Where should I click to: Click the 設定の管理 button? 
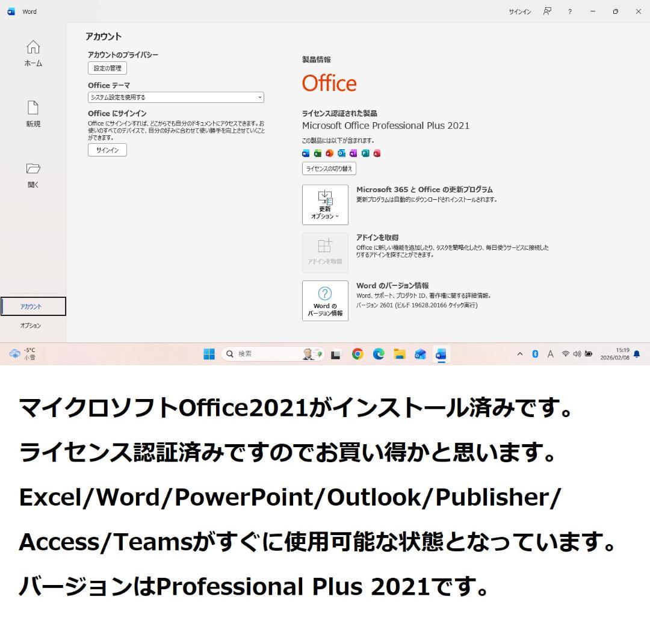107,68
